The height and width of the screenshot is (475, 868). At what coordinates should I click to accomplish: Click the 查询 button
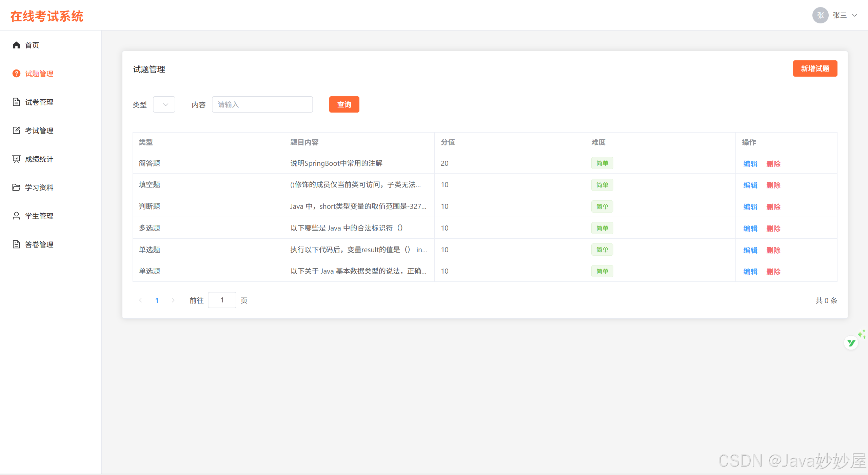pyautogui.click(x=344, y=104)
